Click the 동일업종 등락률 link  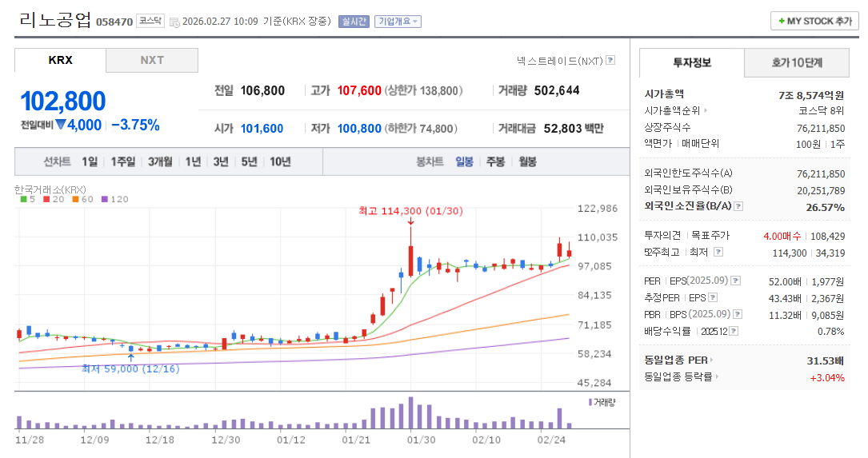pos(678,376)
